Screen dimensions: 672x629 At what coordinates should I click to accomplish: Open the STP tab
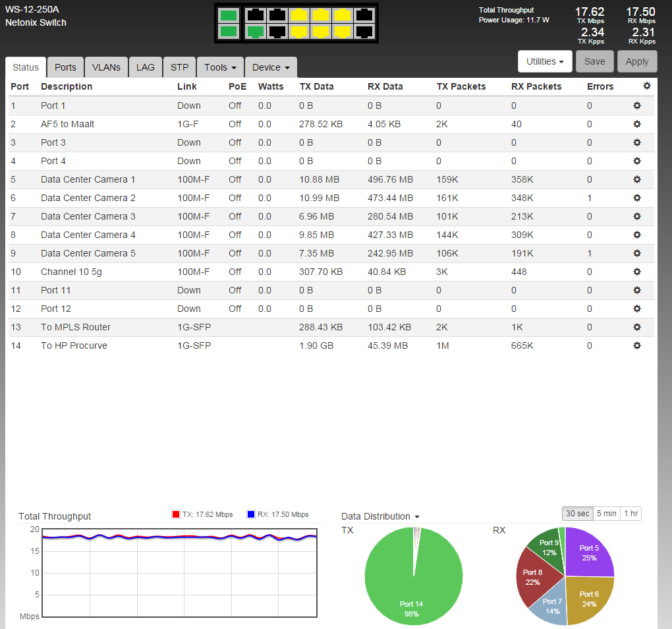click(x=179, y=67)
